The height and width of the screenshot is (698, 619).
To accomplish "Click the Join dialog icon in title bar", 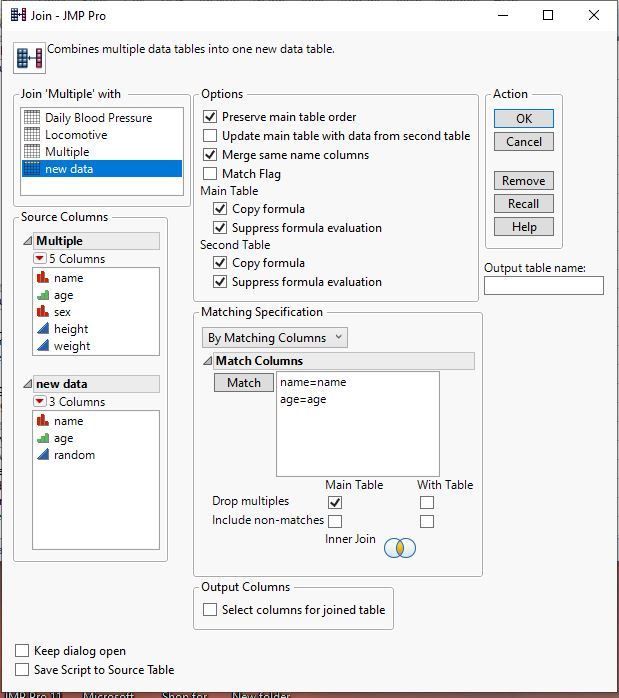I will tap(18, 15).
